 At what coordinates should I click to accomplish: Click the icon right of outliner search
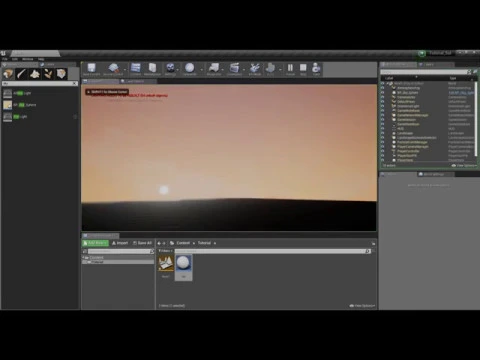pyautogui.click(x=475, y=72)
